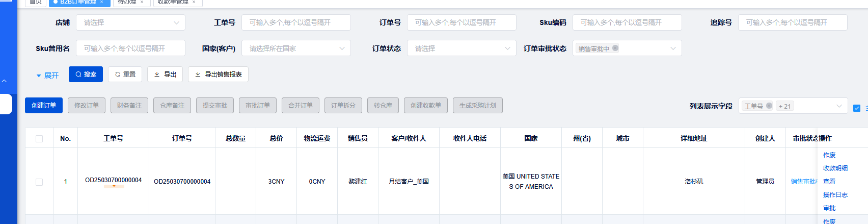Check the checkbox for order row 1
This screenshot has height=224, width=868.
pyautogui.click(x=39, y=182)
